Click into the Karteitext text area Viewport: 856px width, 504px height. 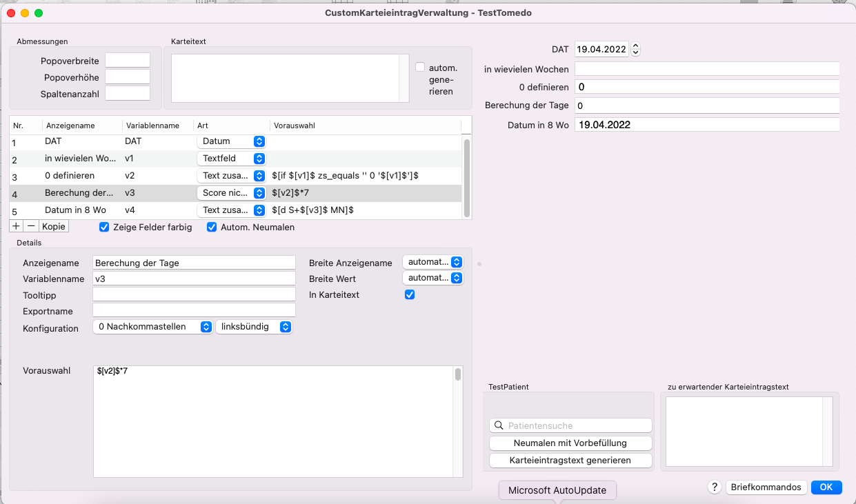coord(285,78)
